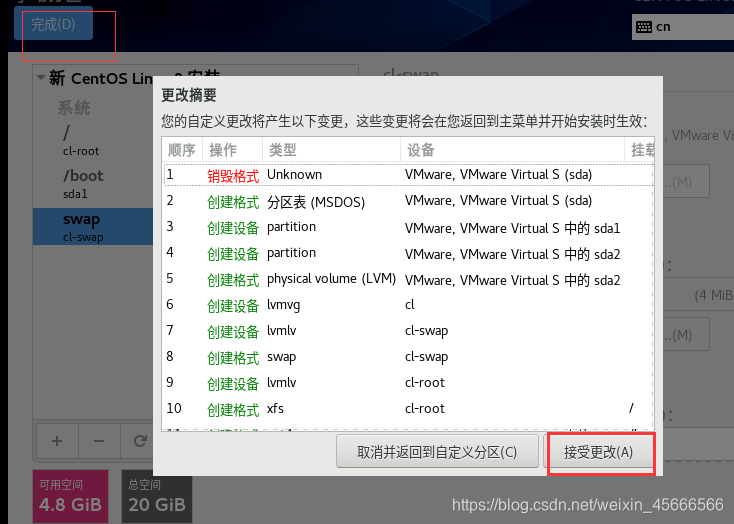Click the 更改摘要 dialog title

[189, 95]
